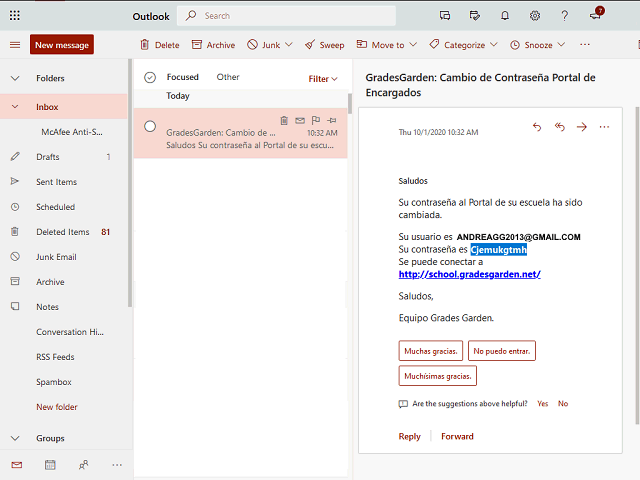Create a New folder in sidebar
The height and width of the screenshot is (480, 640).
[x=57, y=407]
